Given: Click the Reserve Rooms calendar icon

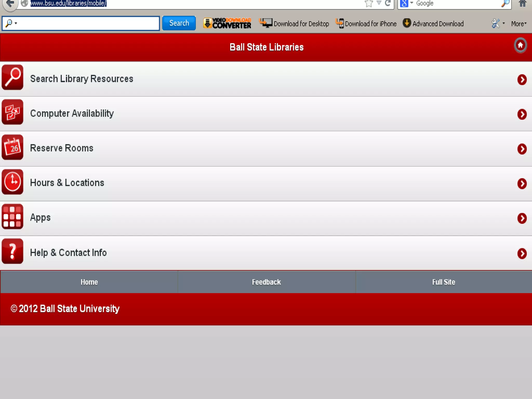Looking at the screenshot, I should click(x=12, y=147).
